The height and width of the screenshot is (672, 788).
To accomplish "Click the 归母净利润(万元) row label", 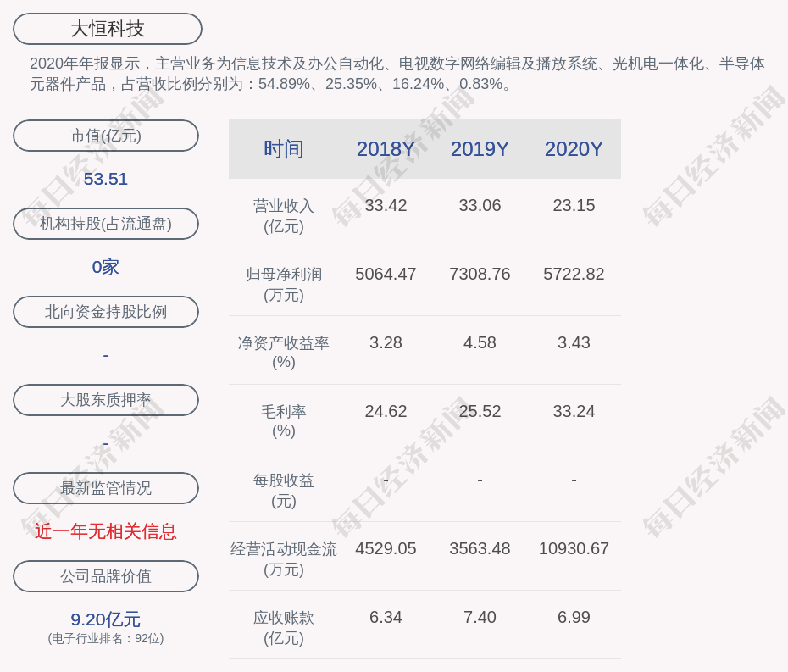I will point(284,285).
